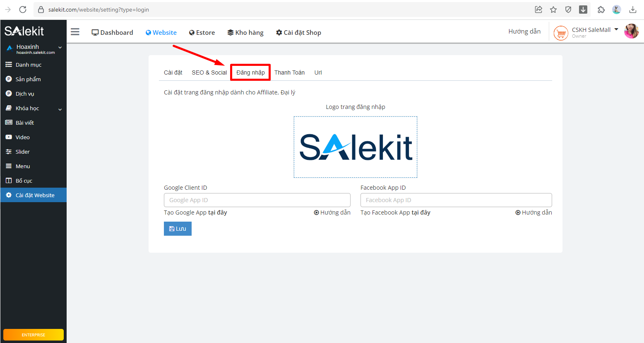
Task: Go to Dashboard in the top navigation
Action: coord(112,32)
